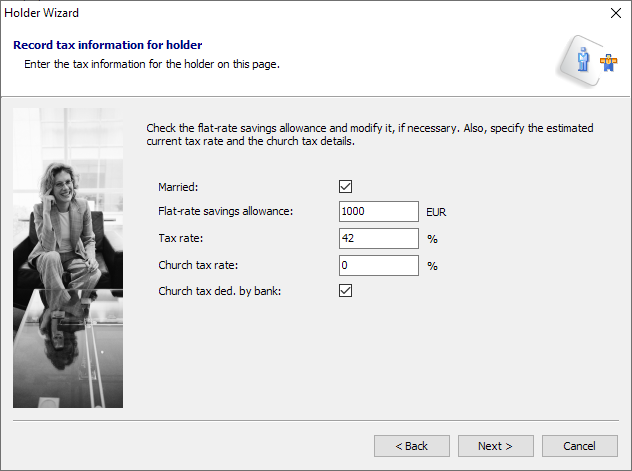Click the percent sign beside Tax rate

point(432,240)
